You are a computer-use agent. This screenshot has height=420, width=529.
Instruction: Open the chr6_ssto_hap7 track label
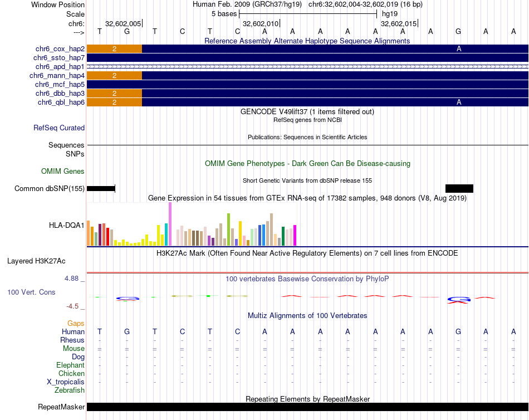click(59, 58)
